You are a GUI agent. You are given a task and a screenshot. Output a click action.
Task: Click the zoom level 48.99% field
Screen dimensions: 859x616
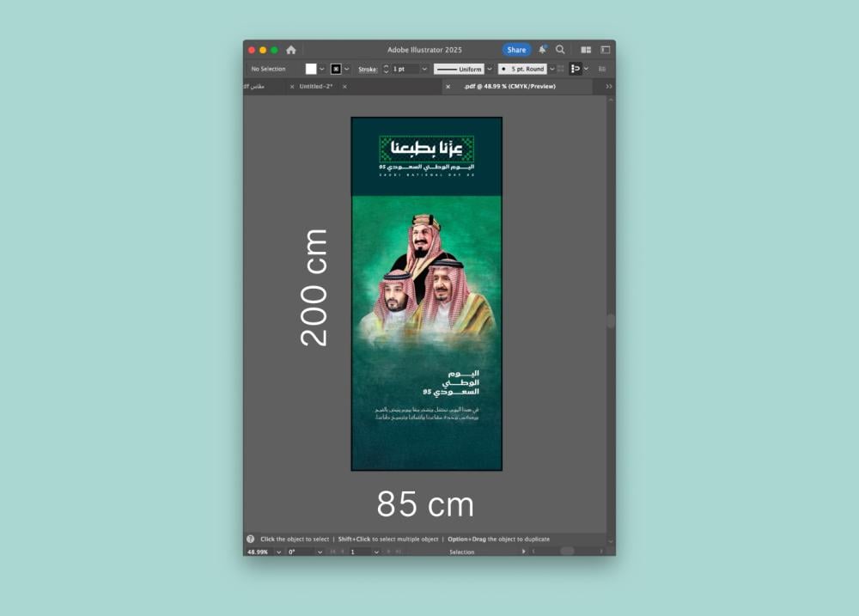point(258,552)
